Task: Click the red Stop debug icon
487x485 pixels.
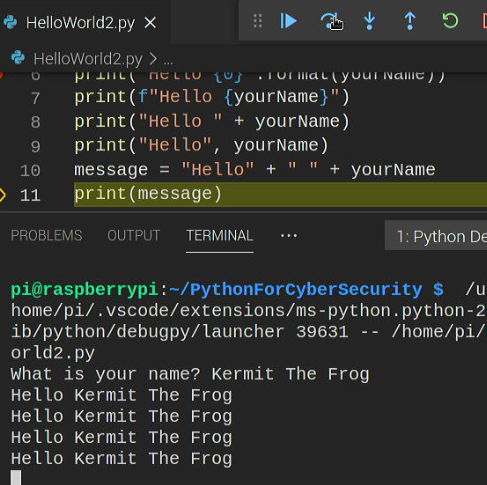Action: pos(485,21)
